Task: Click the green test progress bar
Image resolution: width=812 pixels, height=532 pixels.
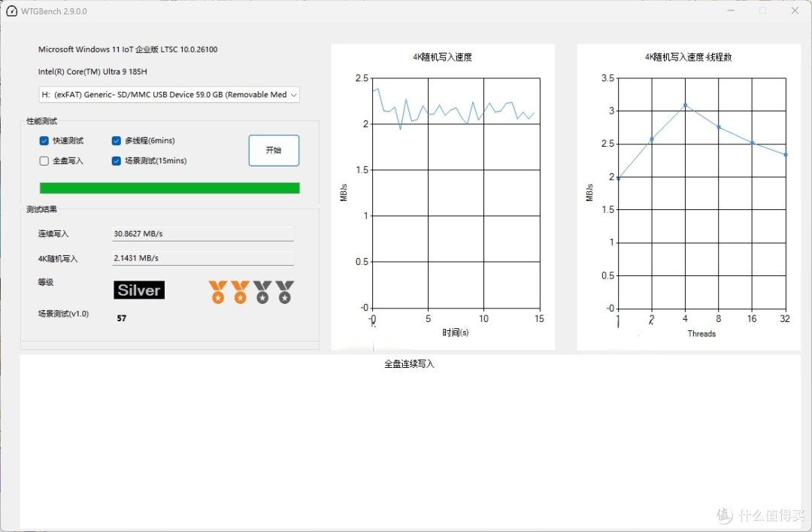Action: coord(169,187)
